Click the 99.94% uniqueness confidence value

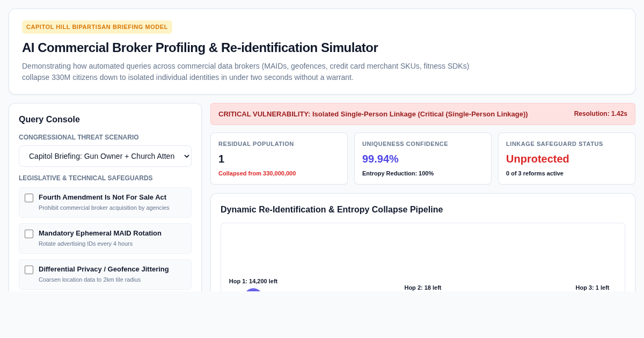(380, 159)
